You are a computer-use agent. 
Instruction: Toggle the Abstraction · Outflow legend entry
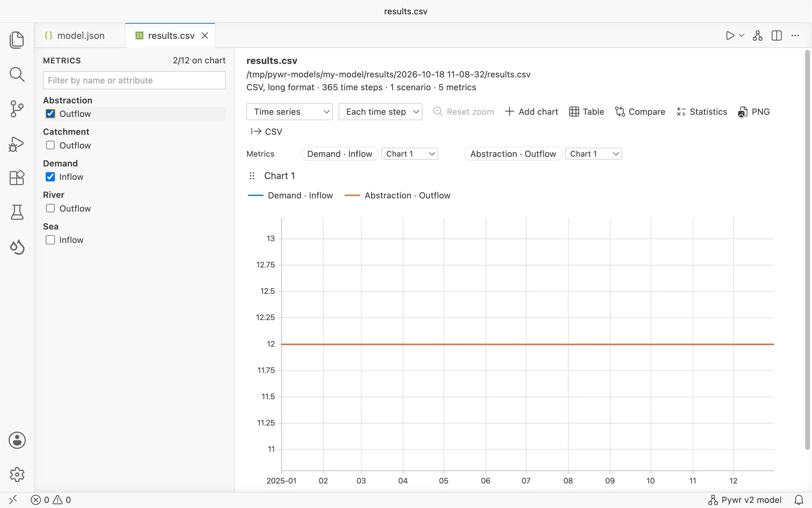(398, 195)
